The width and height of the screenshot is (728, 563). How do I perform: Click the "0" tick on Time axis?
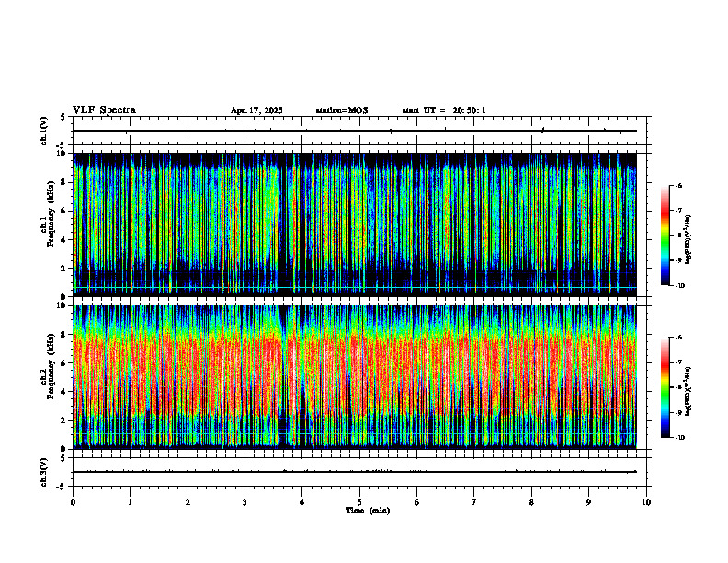[x=73, y=502]
